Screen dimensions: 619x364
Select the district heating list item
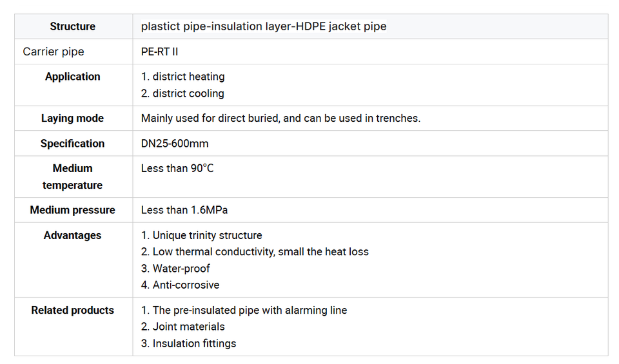[182, 77]
